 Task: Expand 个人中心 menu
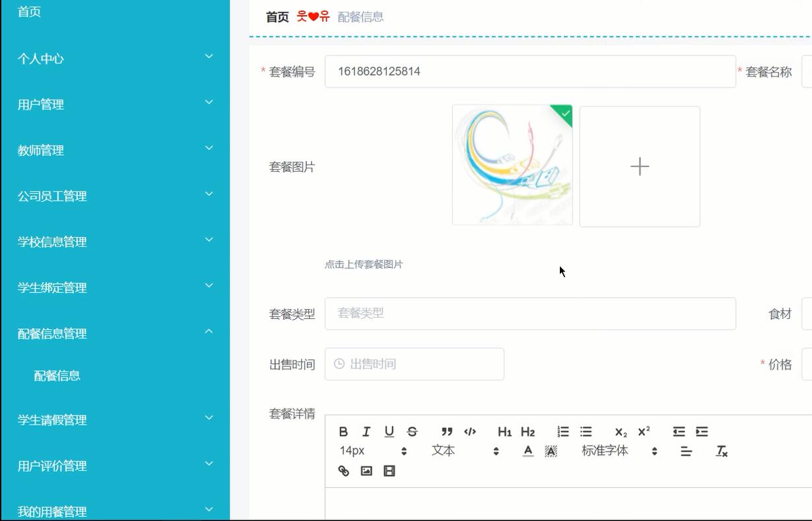click(115, 58)
